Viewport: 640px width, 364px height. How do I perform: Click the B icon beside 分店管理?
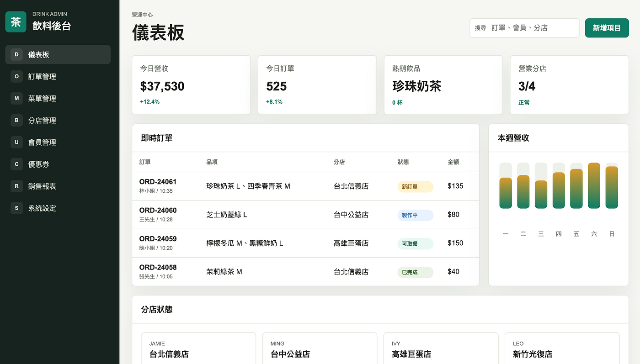click(16, 121)
